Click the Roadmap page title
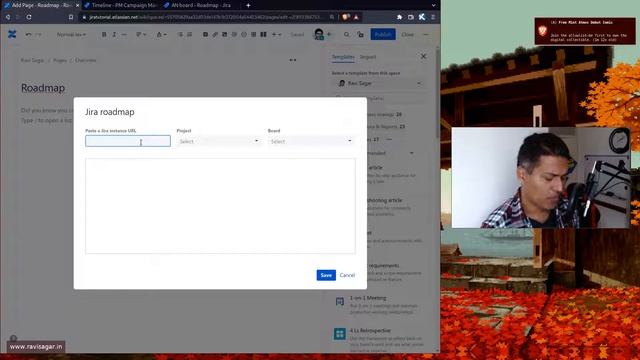This screenshot has width=640, height=360. tap(43, 88)
